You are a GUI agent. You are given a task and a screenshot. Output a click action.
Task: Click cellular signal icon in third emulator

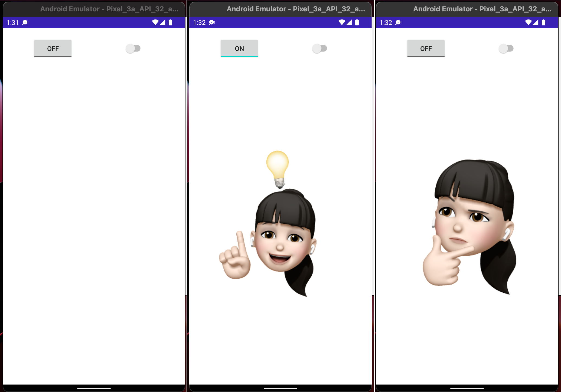click(536, 22)
